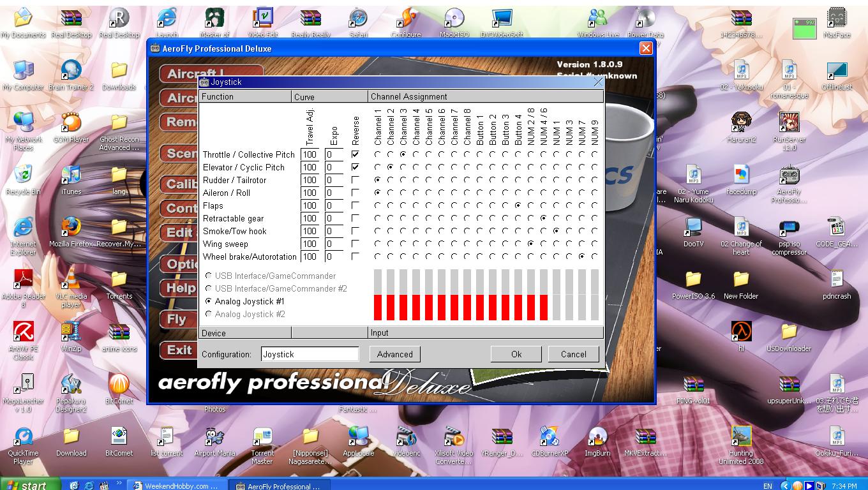Open the Advanced joystick settings
Viewport: 868px width, 490px height.
pyautogui.click(x=394, y=354)
